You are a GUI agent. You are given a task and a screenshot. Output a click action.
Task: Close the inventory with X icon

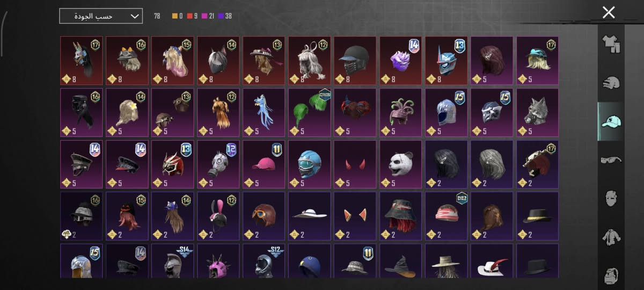609,12
